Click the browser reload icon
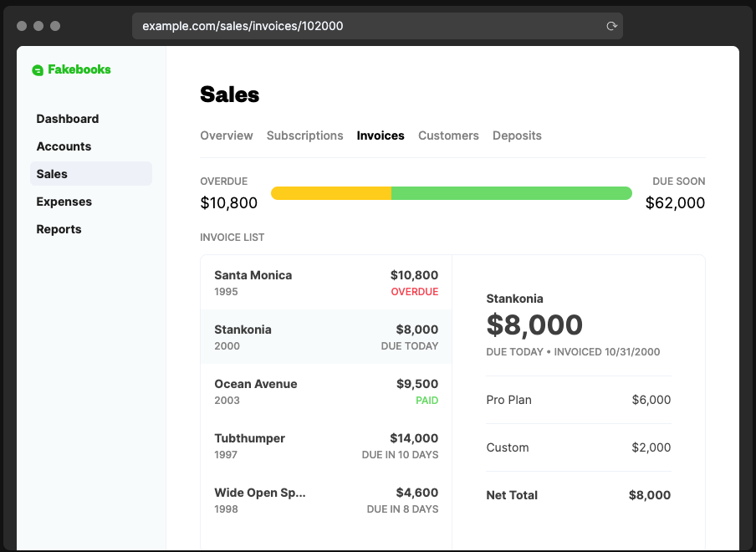The height and width of the screenshot is (552, 756). [611, 26]
